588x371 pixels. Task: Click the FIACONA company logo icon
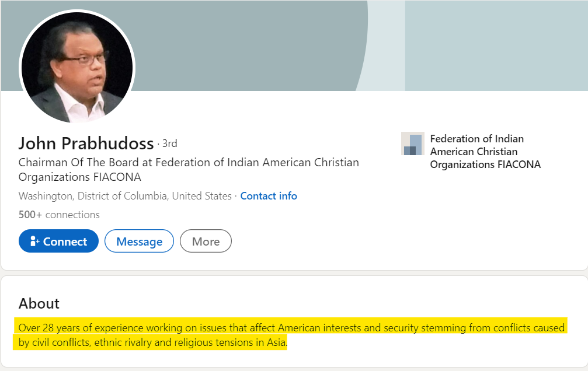(412, 143)
